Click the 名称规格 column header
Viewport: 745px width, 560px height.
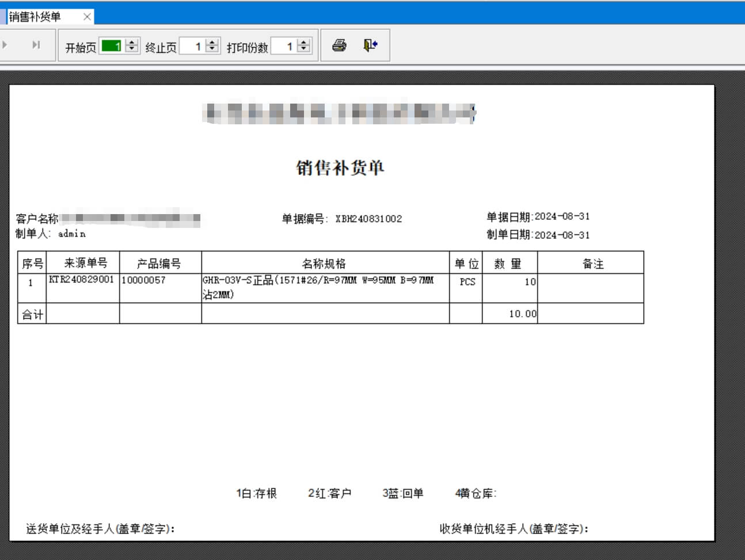coord(324,264)
